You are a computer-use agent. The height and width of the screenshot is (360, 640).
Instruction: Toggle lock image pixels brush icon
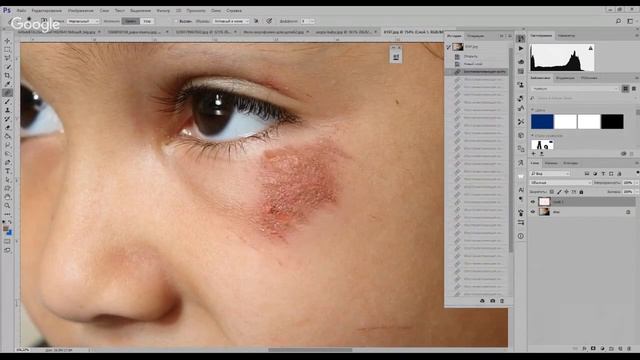coord(559,191)
